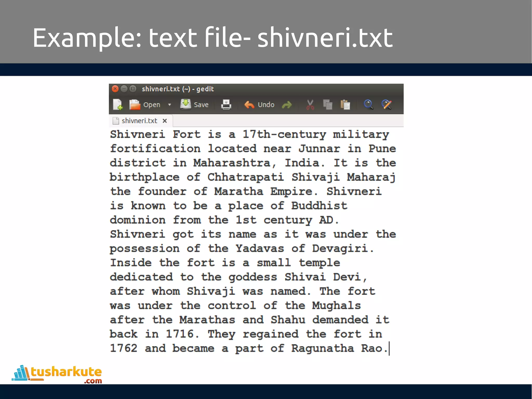Click the Copy icon in toolbar
The height and width of the screenshot is (399, 532).
pos(328,105)
